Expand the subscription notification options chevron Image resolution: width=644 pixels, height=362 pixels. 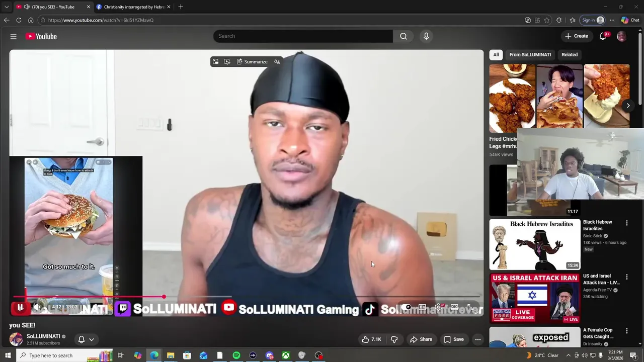click(x=92, y=339)
